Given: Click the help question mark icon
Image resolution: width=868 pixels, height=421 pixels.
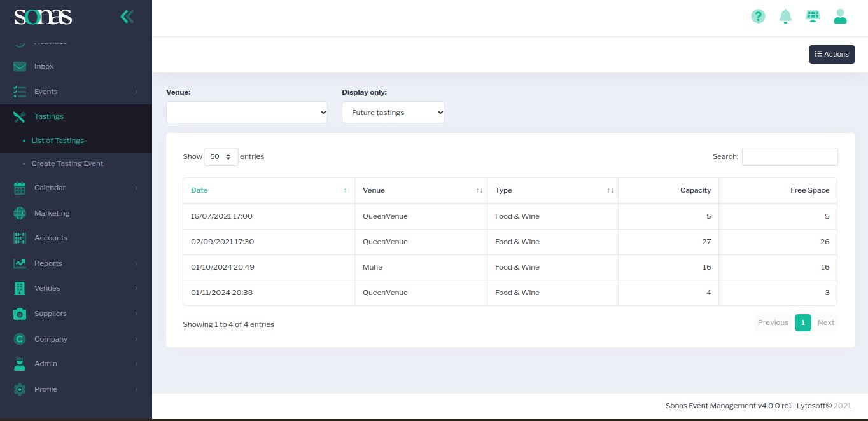Looking at the screenshot, I should pyautogui.click(x=758, y=17).
